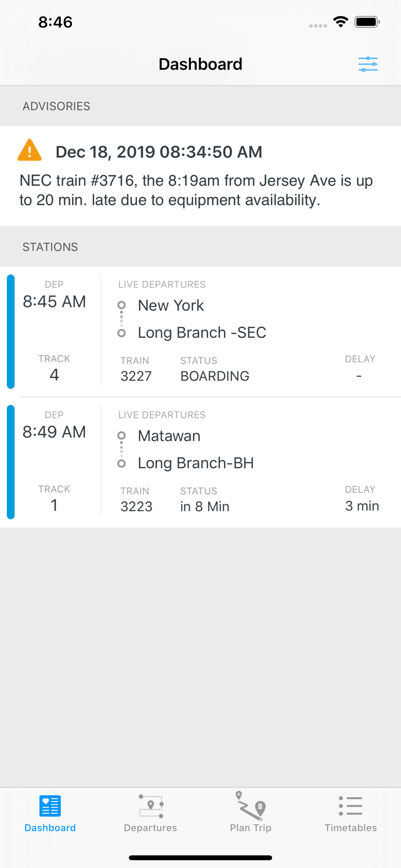Tap the Wi-Fi status icon

coord(341,22)
